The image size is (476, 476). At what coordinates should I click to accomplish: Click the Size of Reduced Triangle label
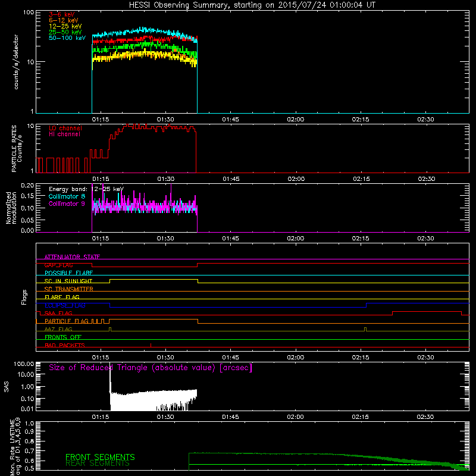pyautogui.click(x=151, y=368)
